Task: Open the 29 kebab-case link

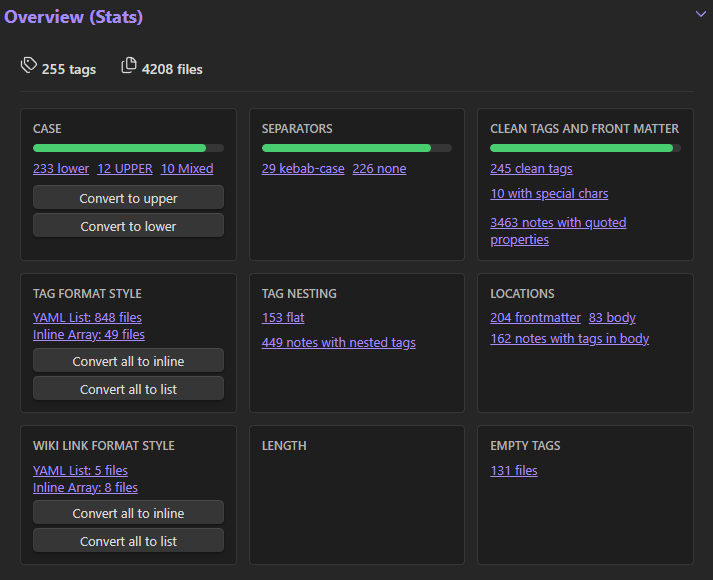Action: pyautogui.click(x=303, y=169)
